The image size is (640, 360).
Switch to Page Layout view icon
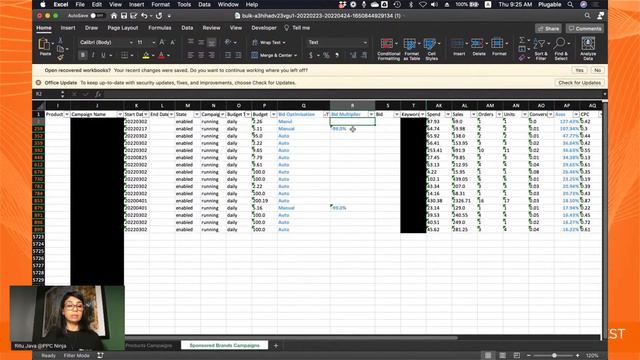[502, 356]
